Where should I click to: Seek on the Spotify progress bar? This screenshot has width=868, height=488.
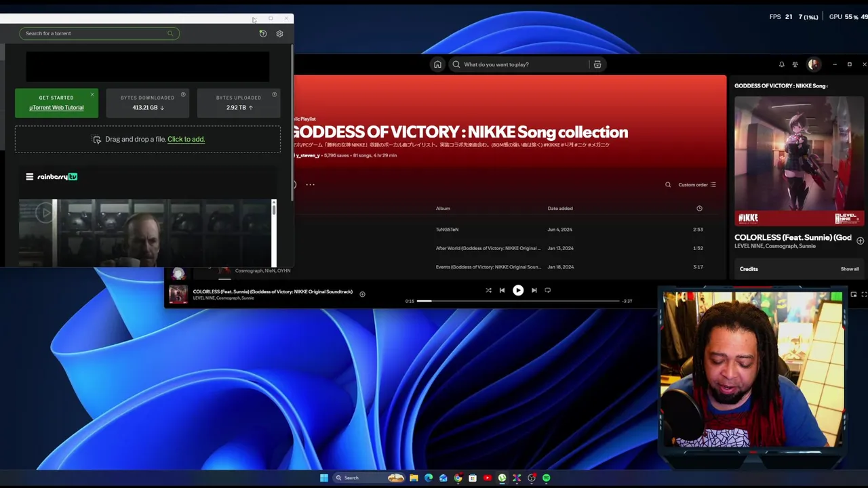(518, 301)
